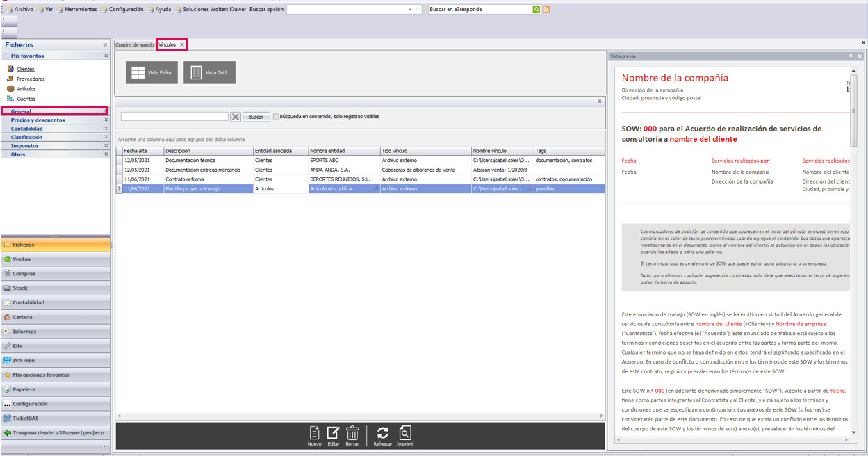Image resolution: width=868 pixels, height=456 pixels.
Task: Expand the Otros section
Action: pos(106,154)
